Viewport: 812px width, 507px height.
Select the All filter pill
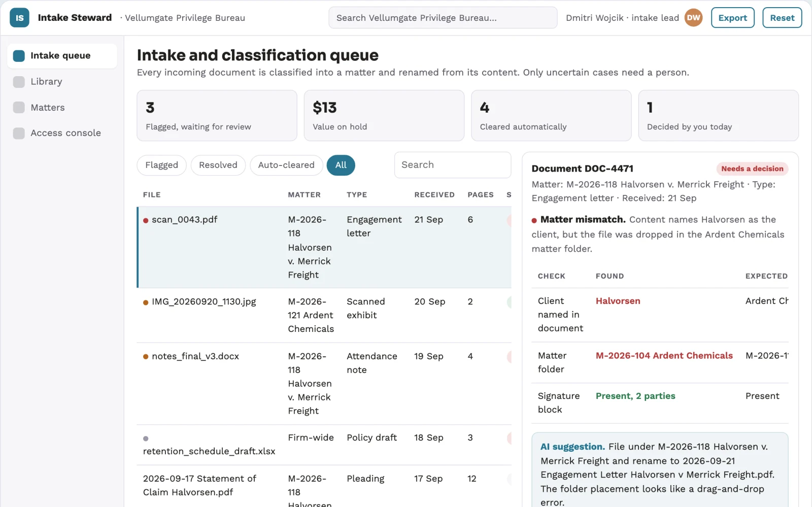click(x=341, y=165)
